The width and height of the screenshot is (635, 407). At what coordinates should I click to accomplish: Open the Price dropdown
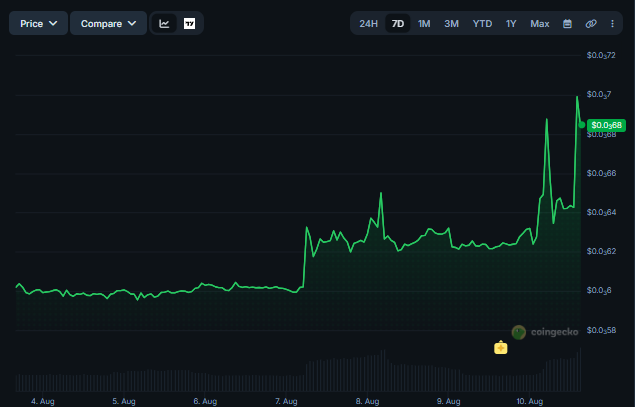pos(38,23)
